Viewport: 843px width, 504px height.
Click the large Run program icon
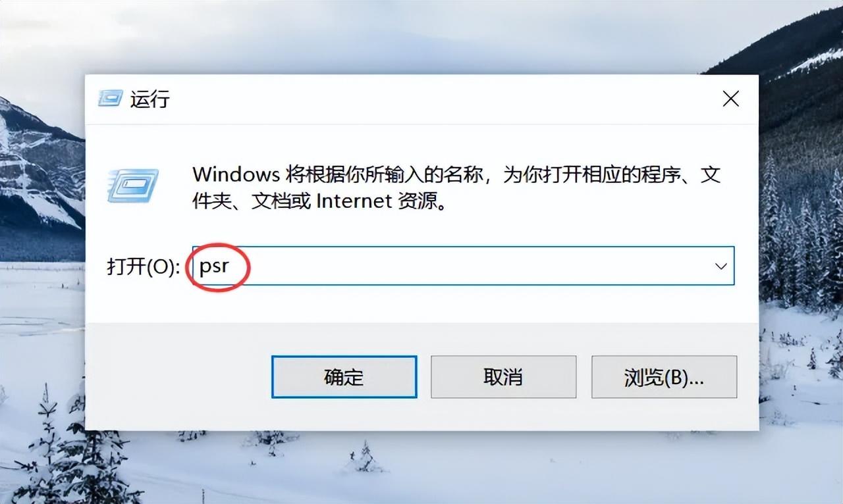[x=133, y=185]
